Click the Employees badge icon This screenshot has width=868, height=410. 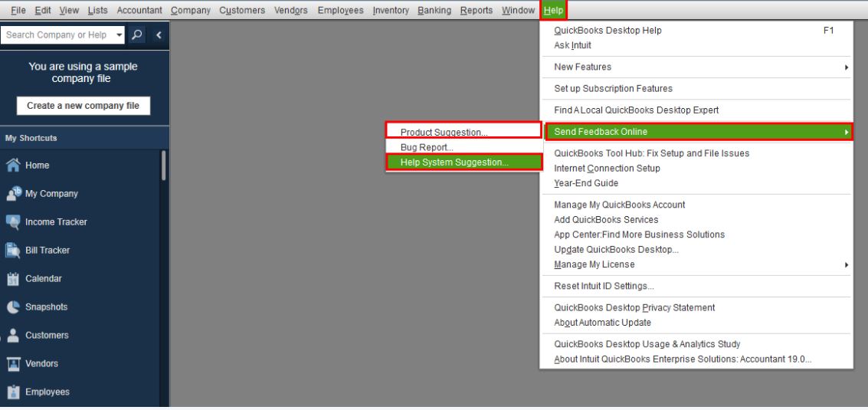coord(13,392)
